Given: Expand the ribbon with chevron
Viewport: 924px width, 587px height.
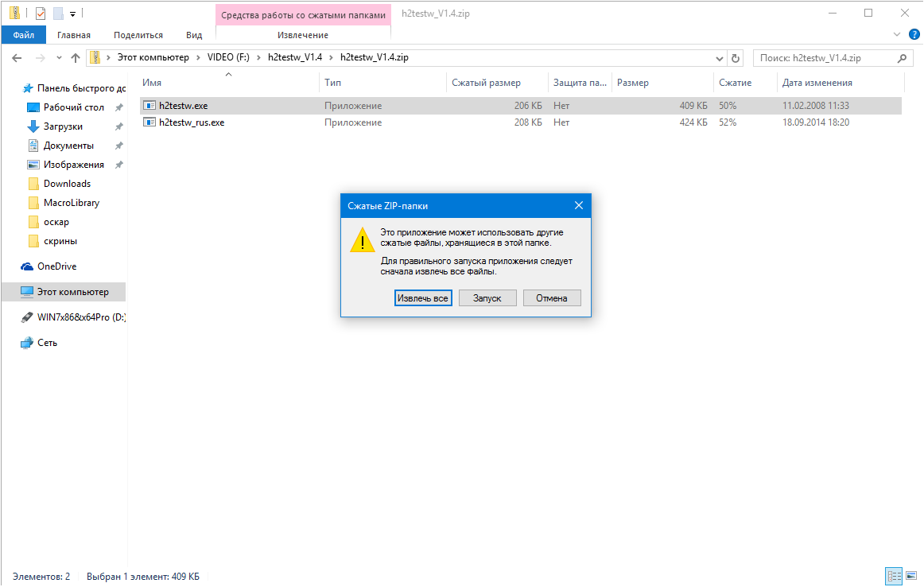Looking at the screenshot, I should point(897,35).
